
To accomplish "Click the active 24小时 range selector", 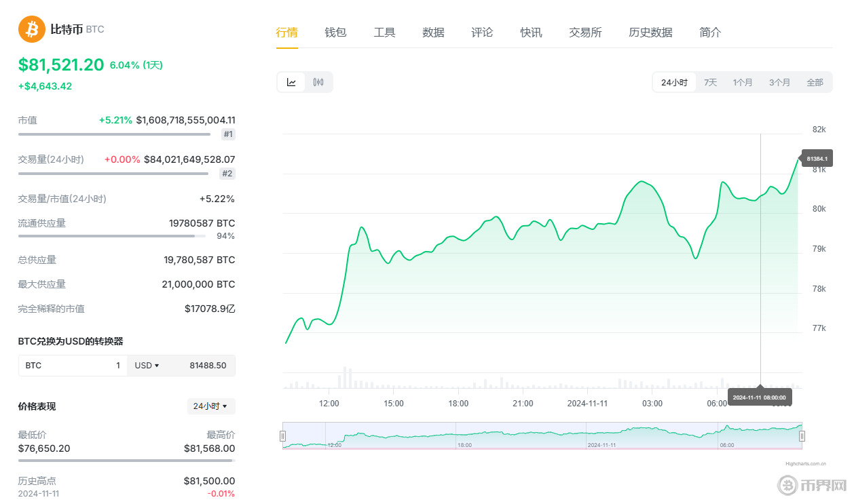I will [673, 81].
